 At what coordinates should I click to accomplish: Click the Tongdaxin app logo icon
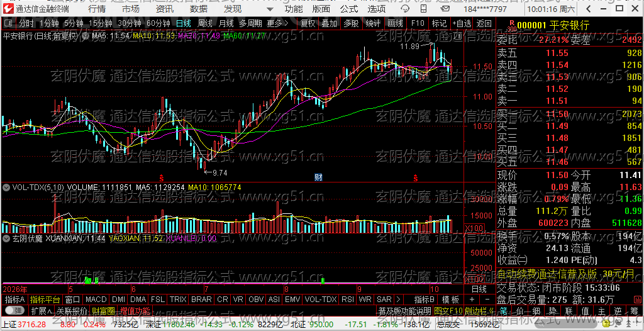(8, 9)
